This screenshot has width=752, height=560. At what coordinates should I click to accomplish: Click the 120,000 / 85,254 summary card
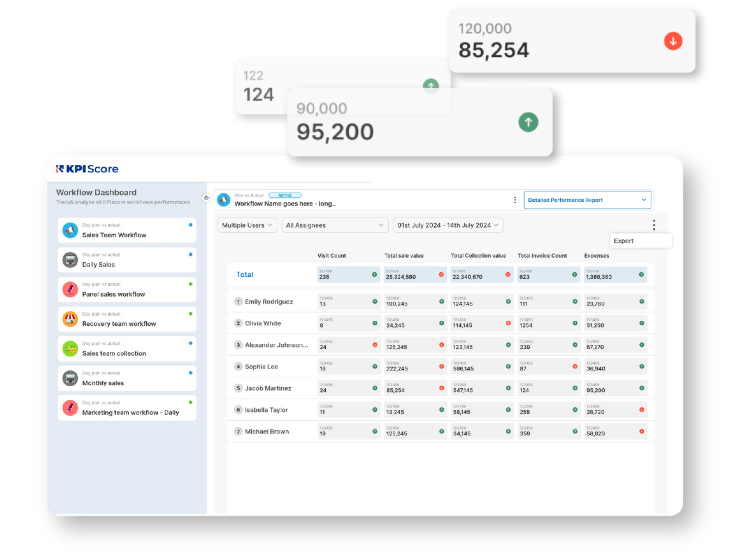[x=572, y=41]
